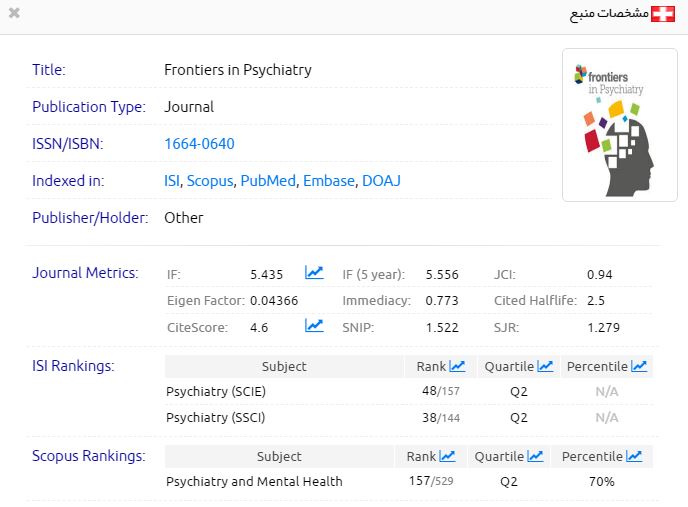The image size is (688, 507).
Task: Click Scopus Quartile column chart icon
Action: pyautogui.click(x=535, y=457)
